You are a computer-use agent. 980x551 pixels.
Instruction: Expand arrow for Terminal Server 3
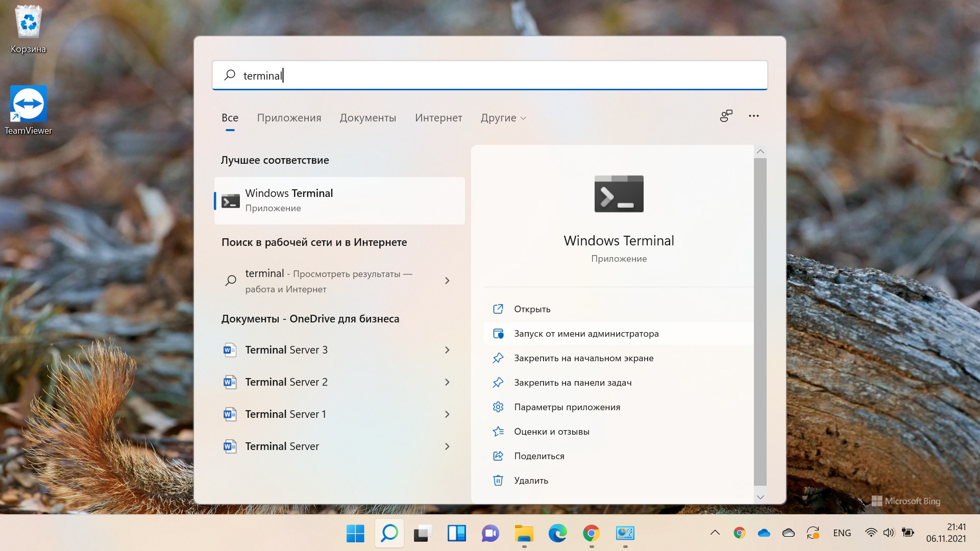[x=447, y=350]
